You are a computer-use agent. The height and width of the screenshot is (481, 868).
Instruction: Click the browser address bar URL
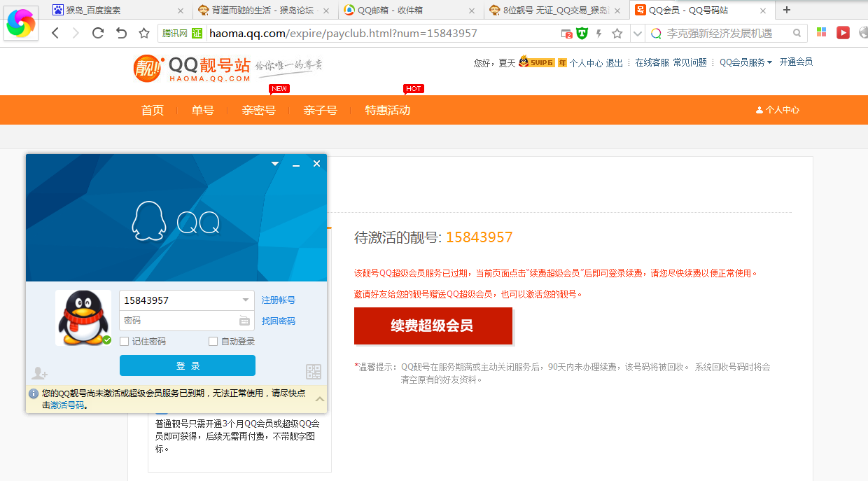[x=343, y=33]
